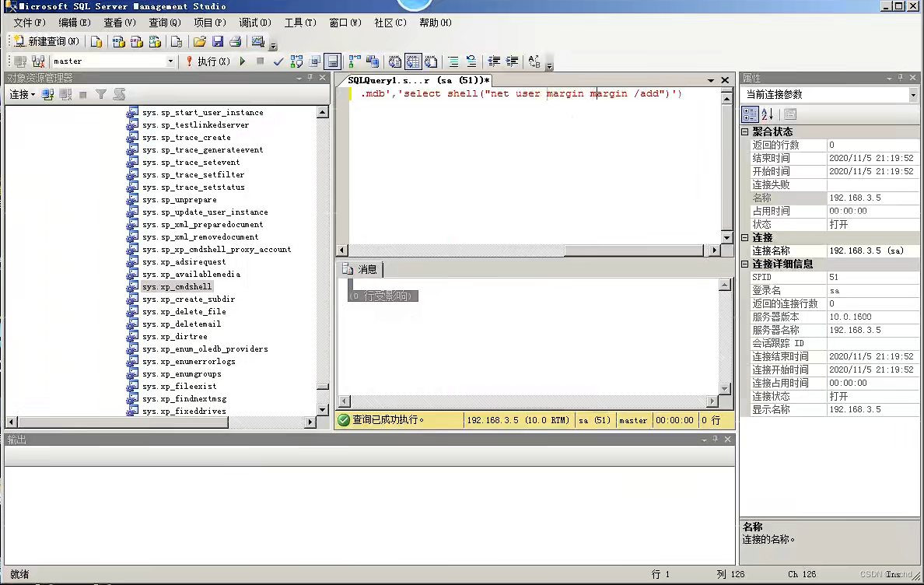The height and width of the screenshot is (585, 924).
Task: Open the Connect (连接) dropdown in Object Explorer
Action: [23, 94]
